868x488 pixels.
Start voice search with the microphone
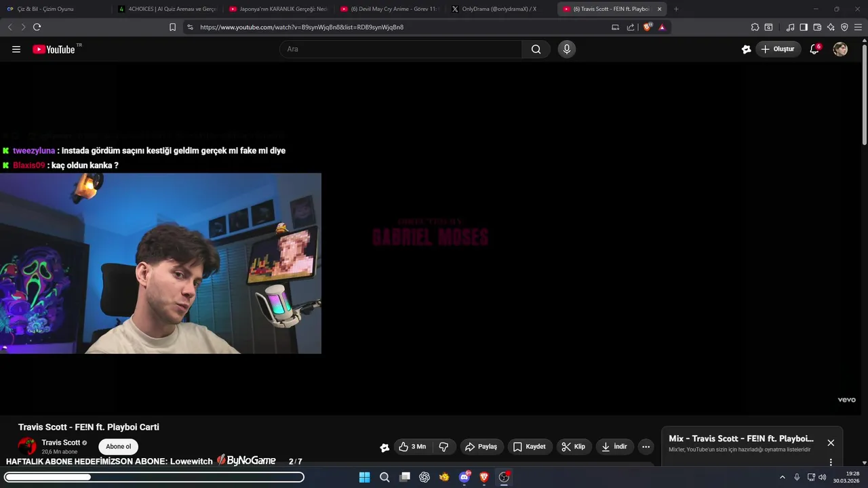pyautogui.click(x=567, y=49)
